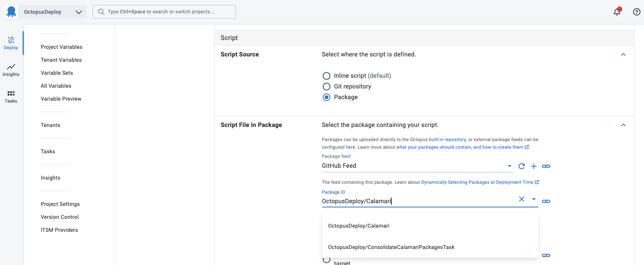Open the help question mark icon

point(636,12)
